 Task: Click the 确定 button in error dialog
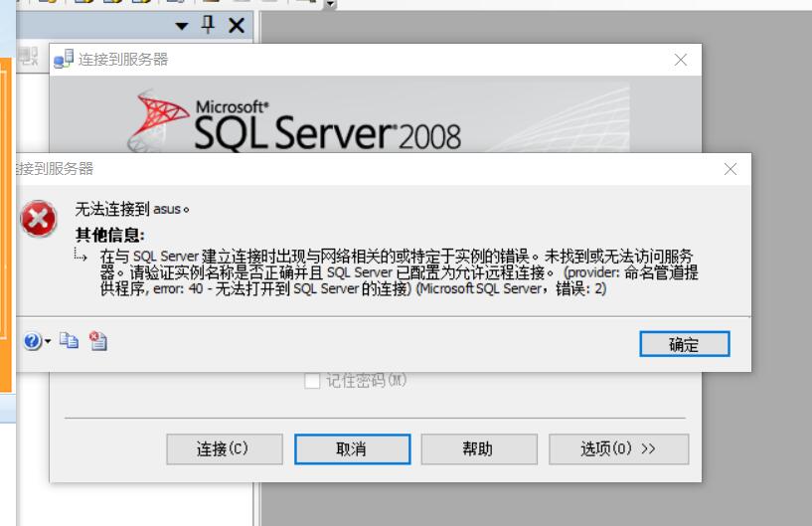coord(684,344)
